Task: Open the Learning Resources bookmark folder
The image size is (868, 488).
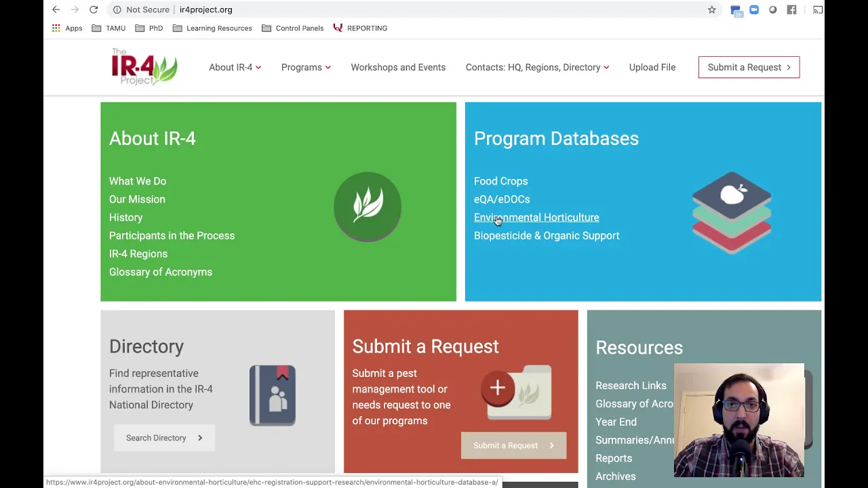Action: (212, 28)
